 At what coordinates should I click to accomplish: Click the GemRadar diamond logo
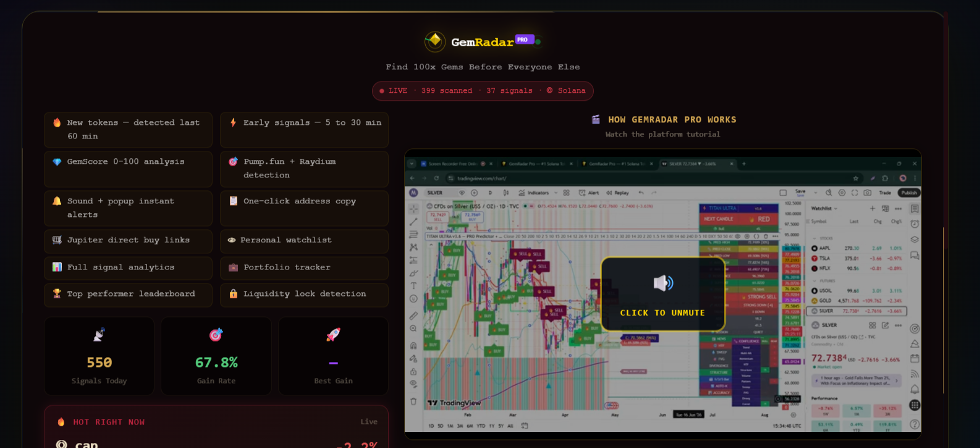tap(435, 41)
